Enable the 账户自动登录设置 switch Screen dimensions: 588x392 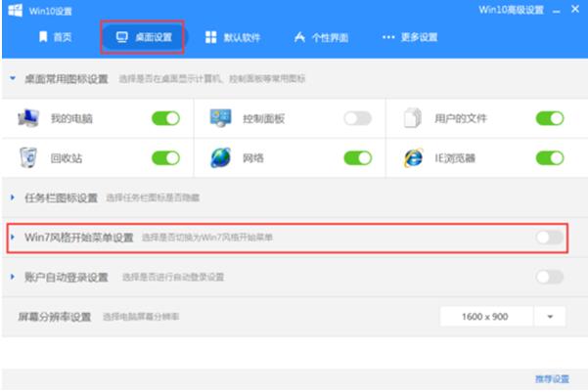coord(550,277)
